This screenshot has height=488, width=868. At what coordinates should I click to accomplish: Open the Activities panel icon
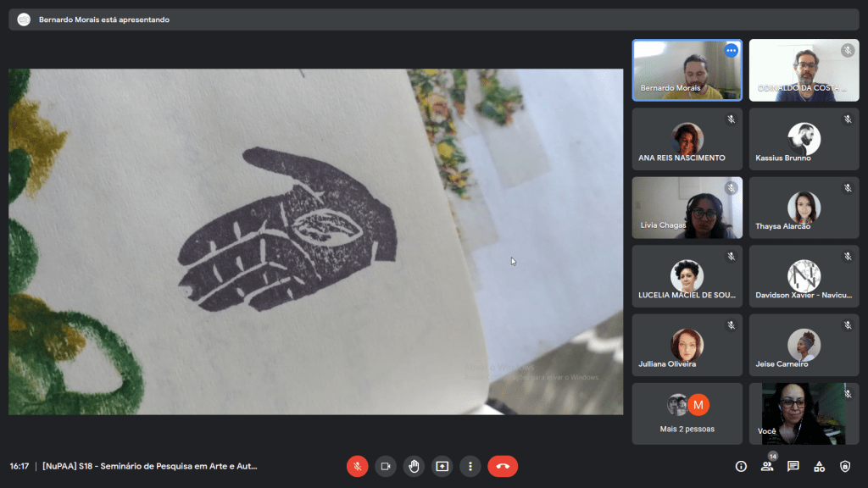(819, 466)
